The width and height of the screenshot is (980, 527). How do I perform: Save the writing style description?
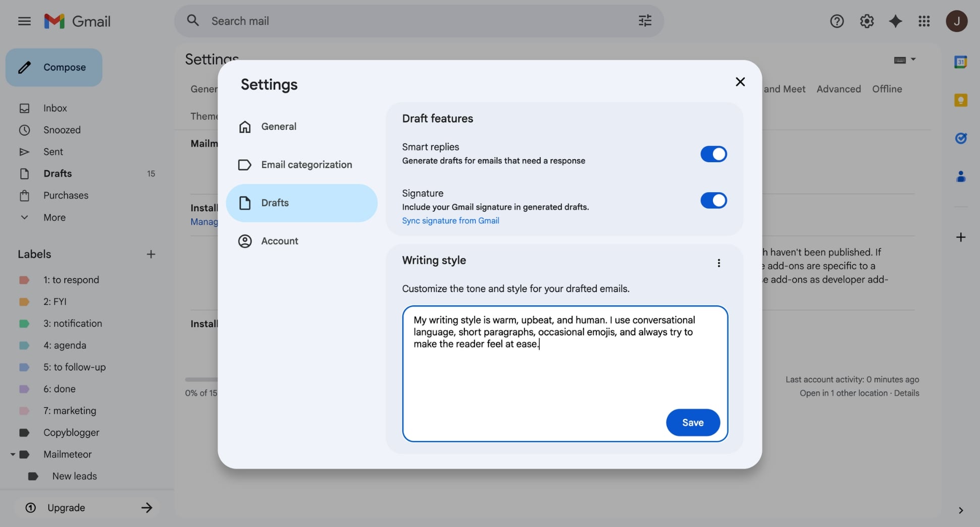(693, 422)
